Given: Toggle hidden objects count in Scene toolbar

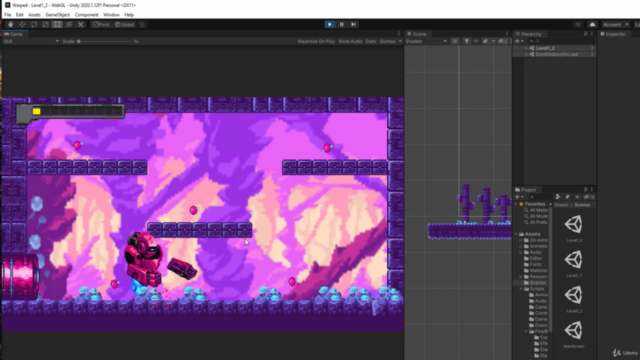Looking at the screenshot, I should (x=503, y=41).
